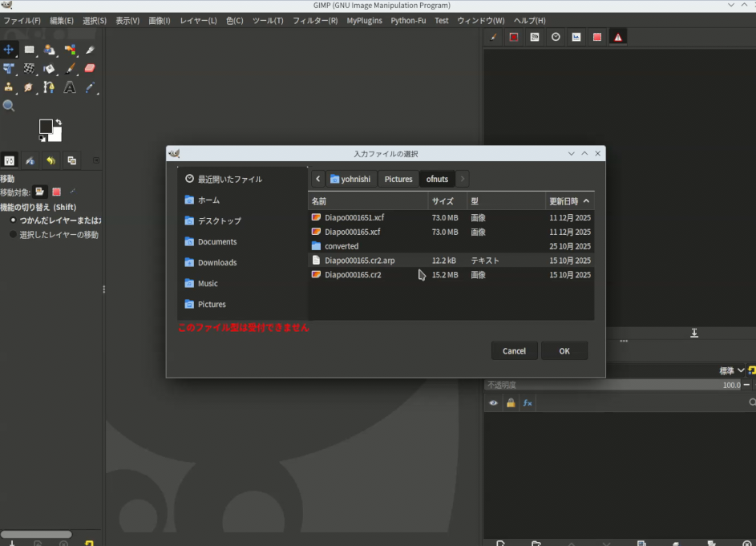Select the Color Picker tool
The width and height of the screenshot is (756, 546).
[90, 87]
